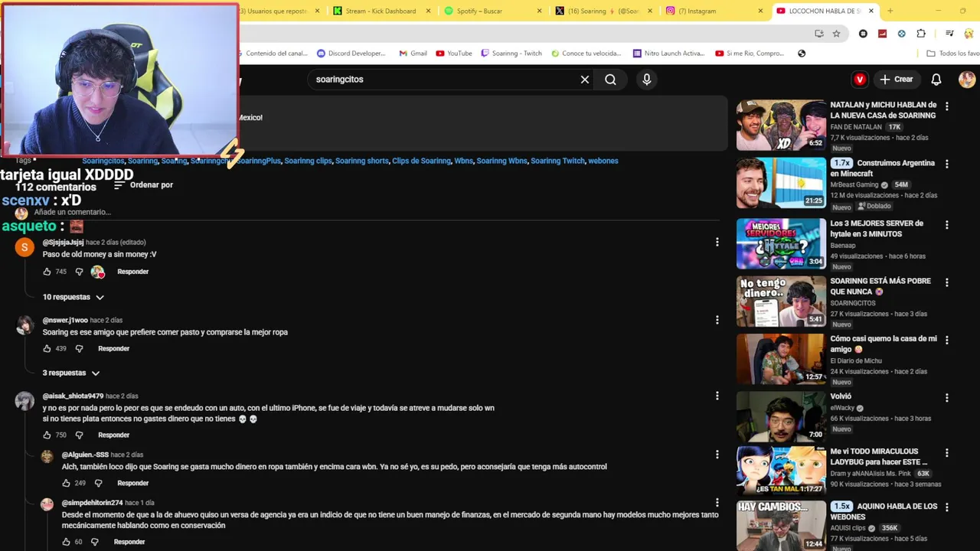Open YouTube notifications bell
This screenshot has width=980, height=551.
(x=936, y=80)
